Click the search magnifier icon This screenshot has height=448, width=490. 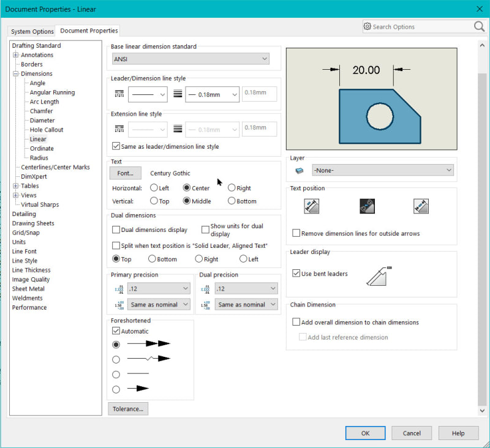click(x=479, y=26)
